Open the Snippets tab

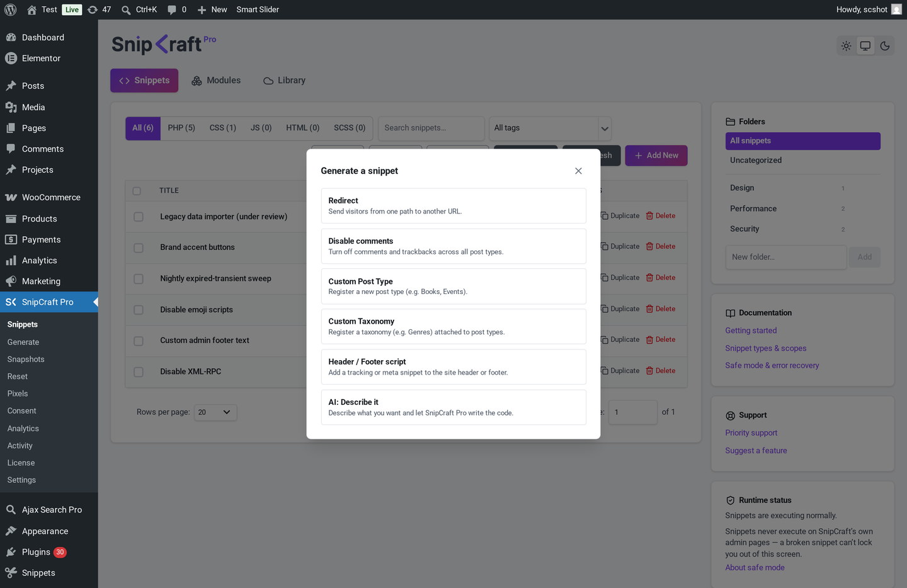click(x=144, y=81)
